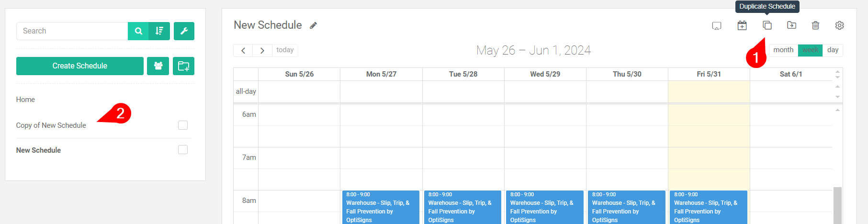
Task: Open the wrench tools button
Action: point(184,31)
